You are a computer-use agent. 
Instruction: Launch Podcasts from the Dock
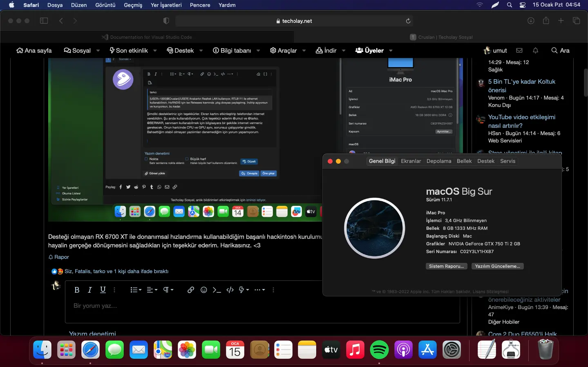coord(403,350)
